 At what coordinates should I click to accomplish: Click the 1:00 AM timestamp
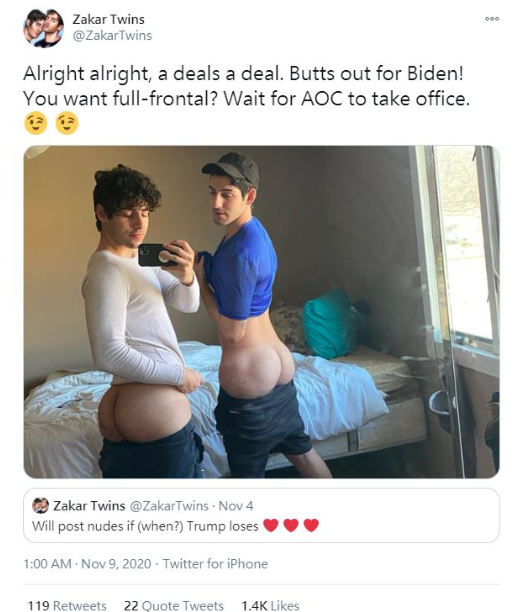tap(47, 564)
